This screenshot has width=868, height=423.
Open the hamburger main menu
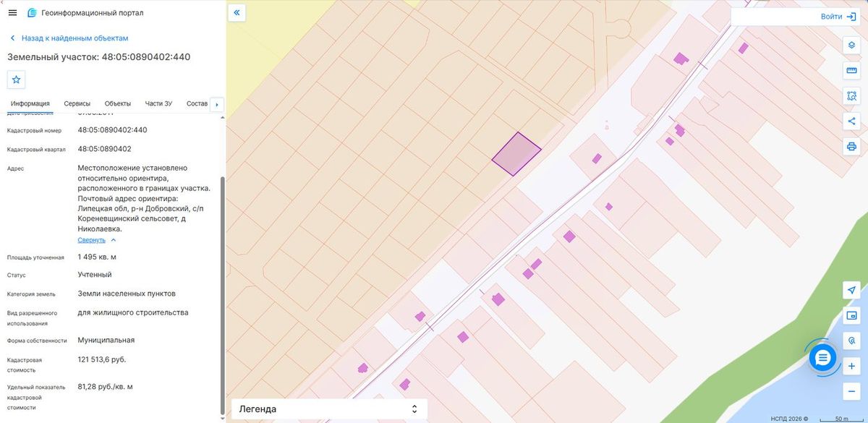tap(12, 13)
